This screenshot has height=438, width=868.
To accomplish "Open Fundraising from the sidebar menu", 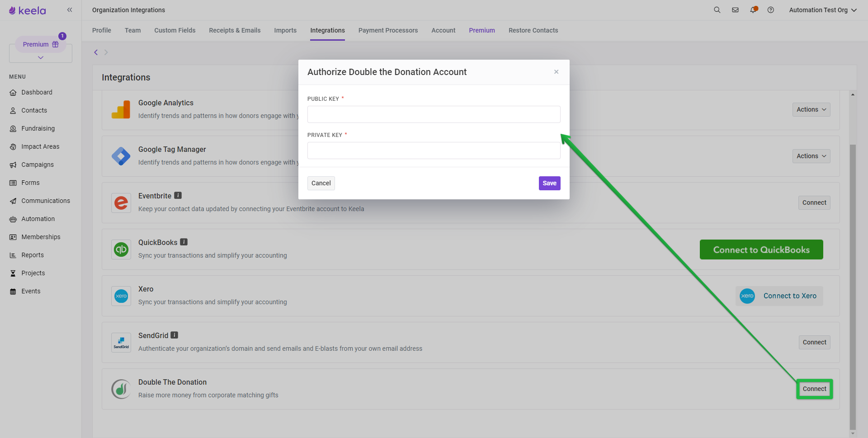I will (38, 128).
